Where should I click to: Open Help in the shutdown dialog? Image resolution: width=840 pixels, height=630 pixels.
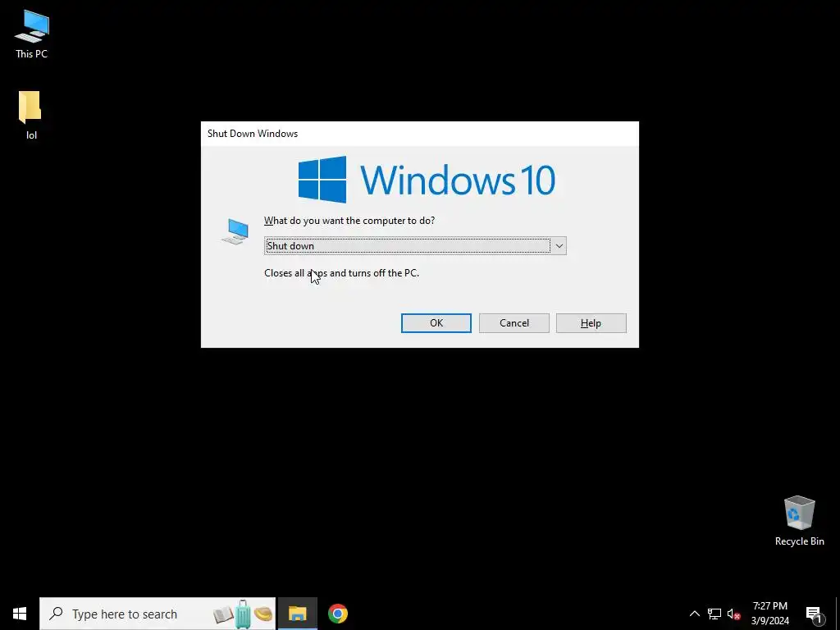591,323
